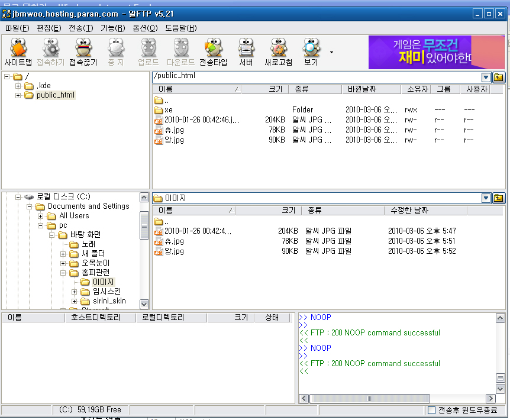Enable the 전송후 윈도우종료 checkbox
The height and width of the screenshot is (420, 510).
[432, 410]
